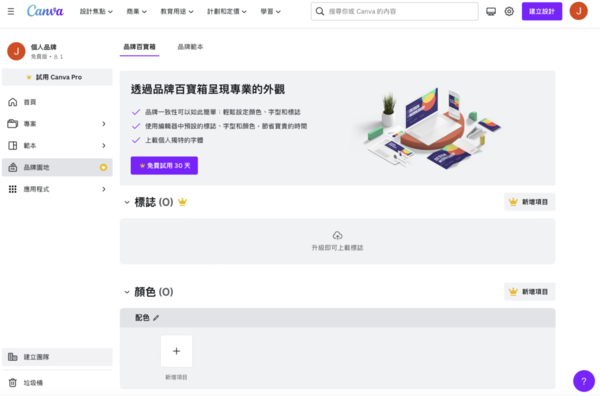Switch to the 品牌百寶箱 tab

[x=139, y=47]
